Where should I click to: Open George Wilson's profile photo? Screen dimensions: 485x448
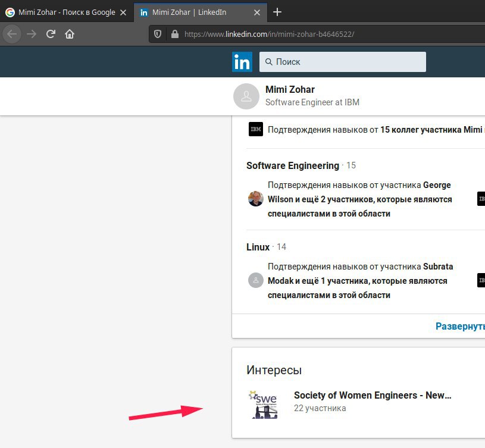pyautogui.click(x=256, y=199)
